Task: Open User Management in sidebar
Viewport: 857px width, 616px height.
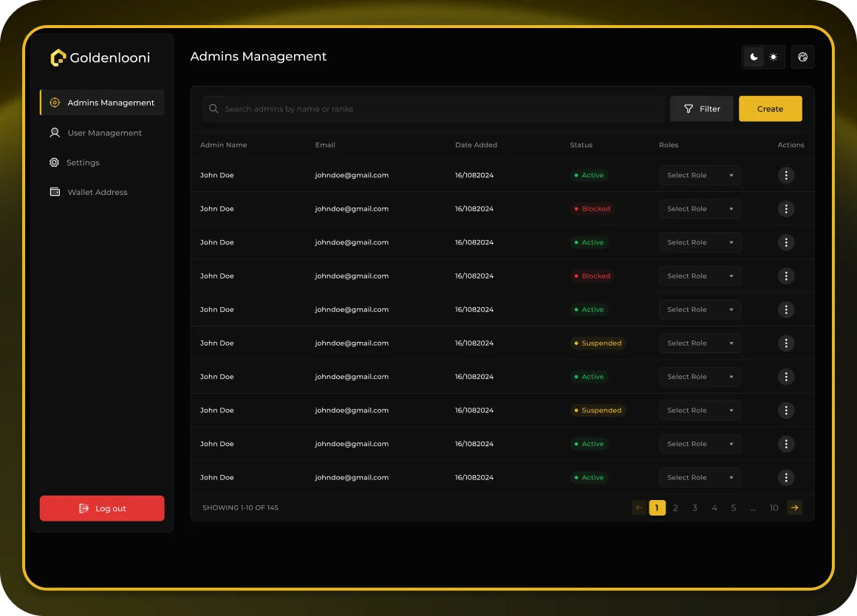Action: (x=104, y=133)
